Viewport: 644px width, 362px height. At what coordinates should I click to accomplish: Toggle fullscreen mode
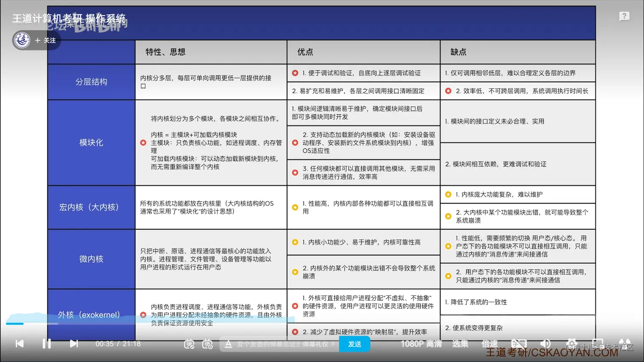point(624,344)
